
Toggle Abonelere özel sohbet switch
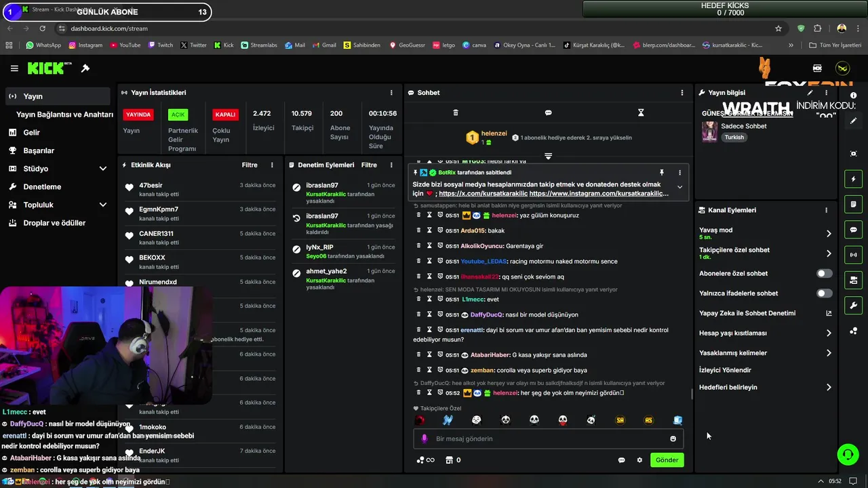[x=825, y=274]
